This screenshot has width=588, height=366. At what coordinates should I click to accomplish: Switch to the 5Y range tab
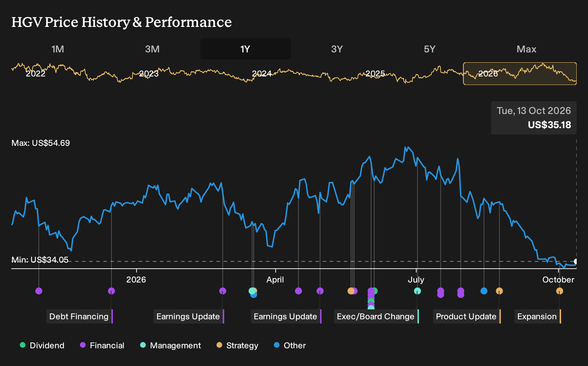click(x=430, y=49)
